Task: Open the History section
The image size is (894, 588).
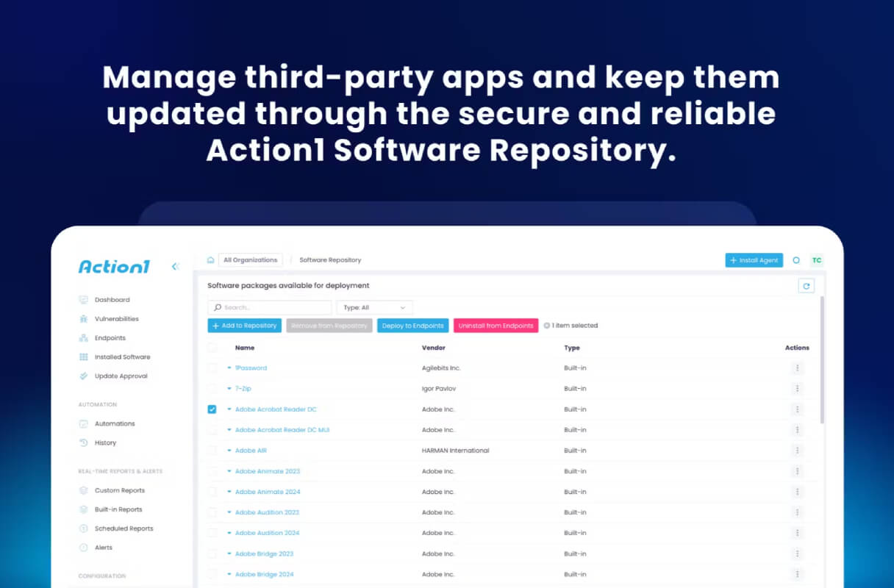Action: coord(105,443)
